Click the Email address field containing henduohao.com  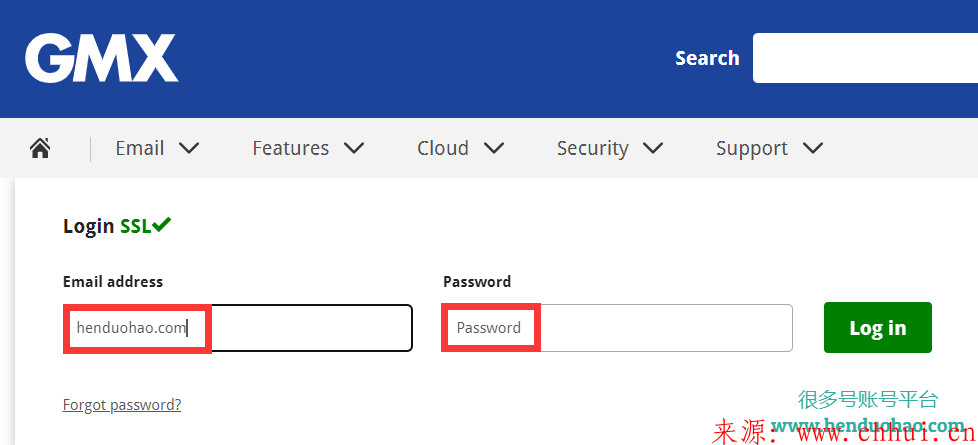click(238, 328)
